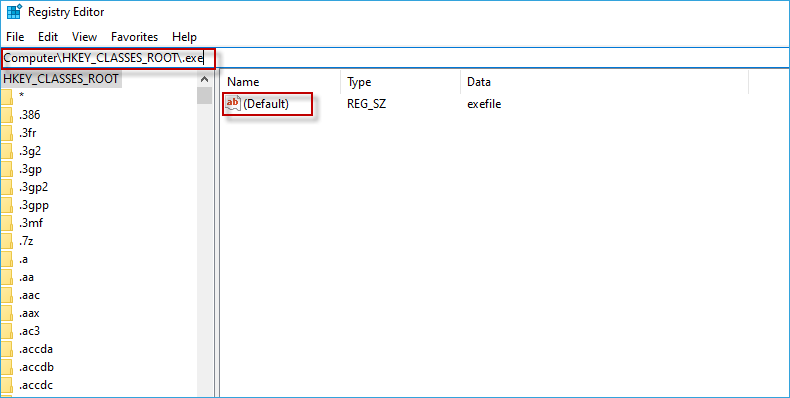Select the .3g2 key label
Viewport: 790px width, 398px height.
point(29,151)
